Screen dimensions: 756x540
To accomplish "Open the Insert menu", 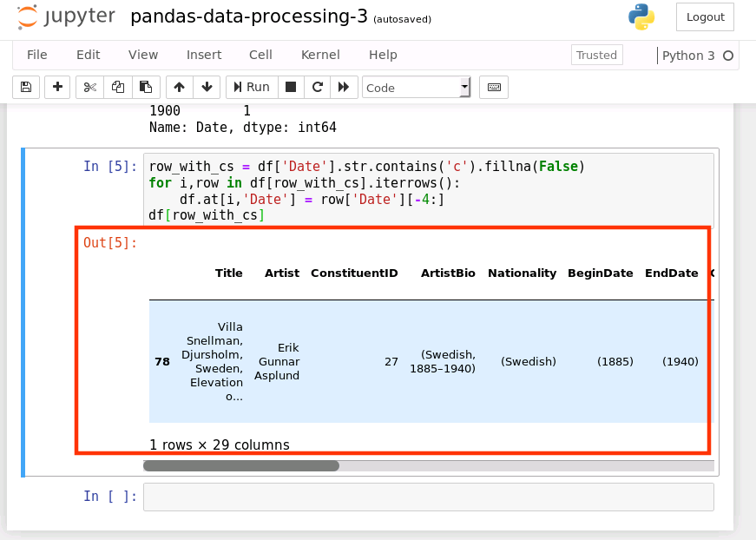I will [204, 55].
